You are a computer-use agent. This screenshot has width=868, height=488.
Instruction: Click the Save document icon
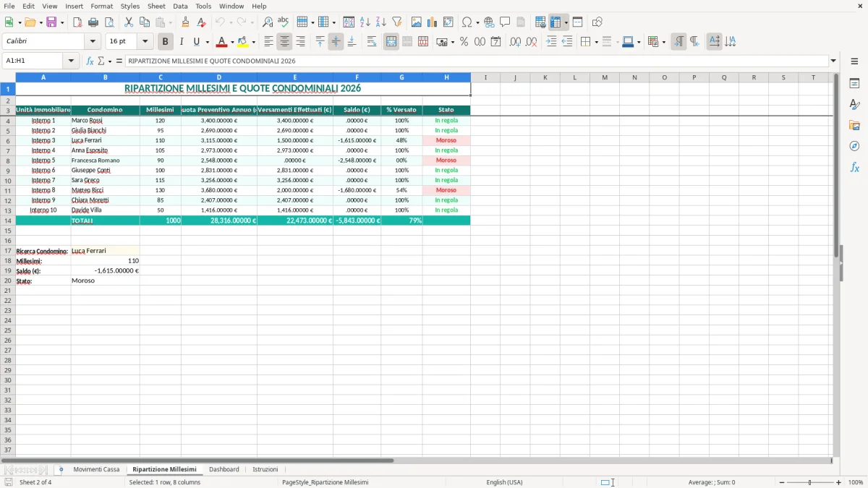tap(51, 22)
